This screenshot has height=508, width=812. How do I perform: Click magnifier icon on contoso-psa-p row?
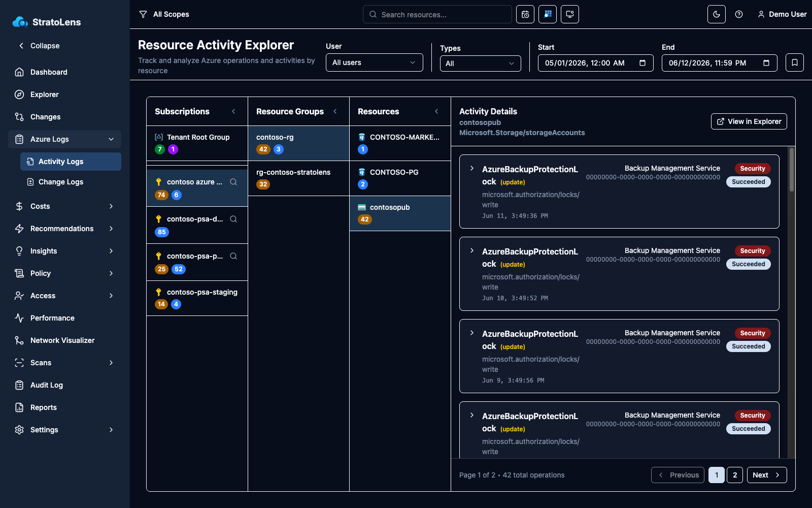(x=233, y=256)
